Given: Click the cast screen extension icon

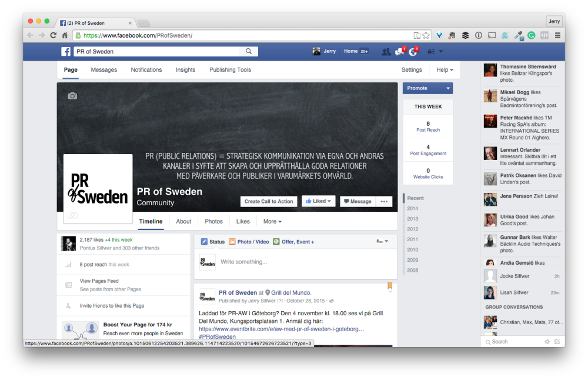Looking at the screenshot, I should coord(492,35).
